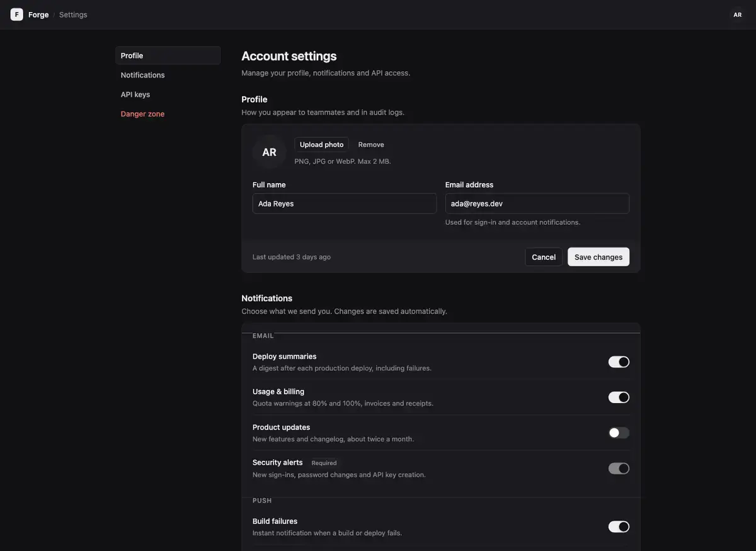Screen dimensions: 756x551
Task: Click the Deploy summaries label
Action: [285, 356]
